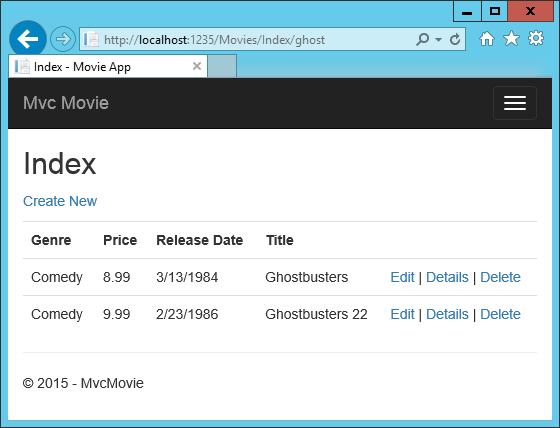This screenshot has width=560, height=428.
Task: Open the Tools gear icon
Action: [536, 39]
